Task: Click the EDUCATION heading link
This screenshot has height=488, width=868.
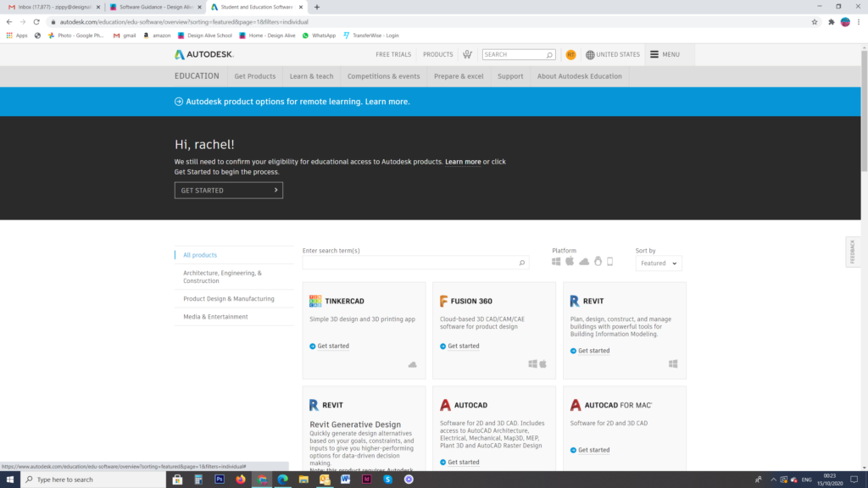Action: click(x=197, y=76)
